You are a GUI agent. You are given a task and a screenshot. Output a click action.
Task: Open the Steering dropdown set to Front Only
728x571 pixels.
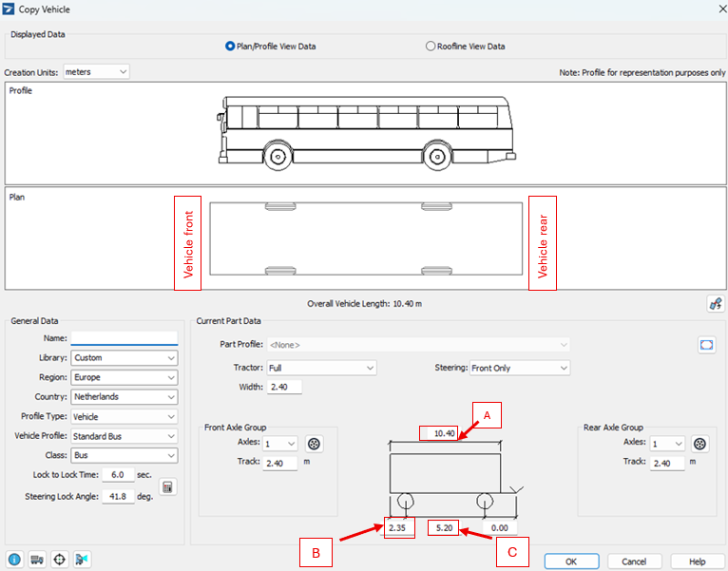(x=519, y=368)
